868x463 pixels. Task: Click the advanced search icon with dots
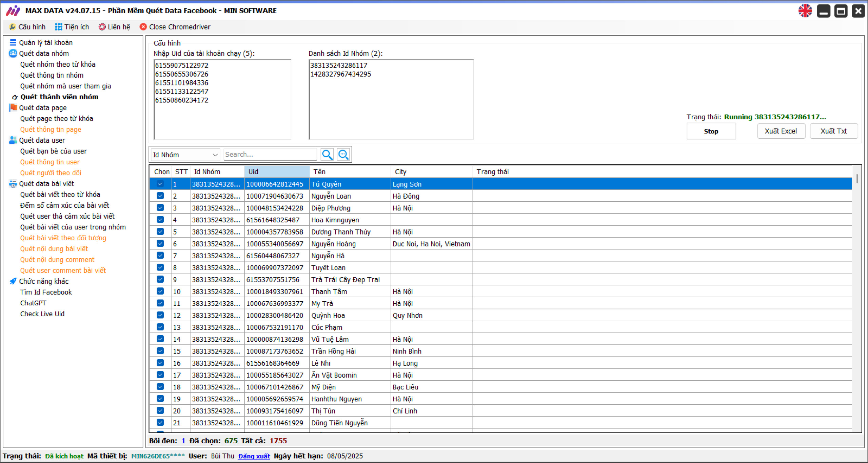click(x=343, y=155)
